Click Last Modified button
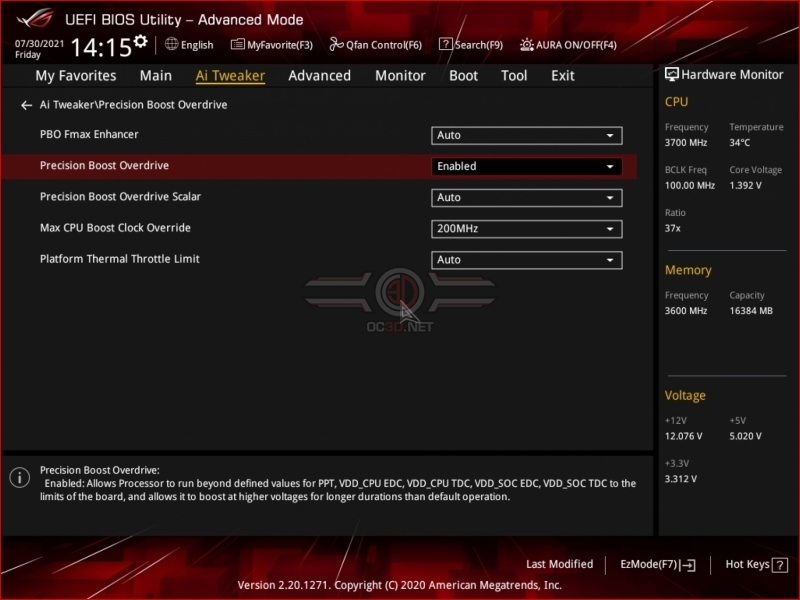 [559, 564]
